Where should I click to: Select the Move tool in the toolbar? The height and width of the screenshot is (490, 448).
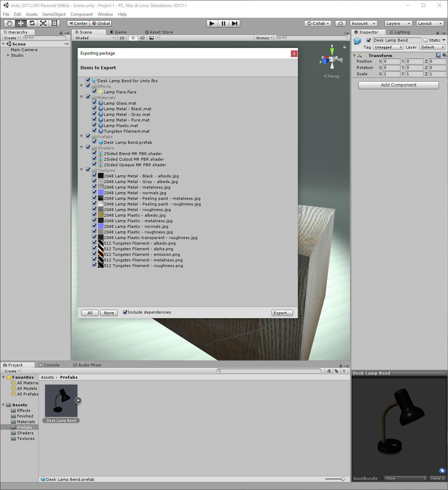tap(20, 23)
